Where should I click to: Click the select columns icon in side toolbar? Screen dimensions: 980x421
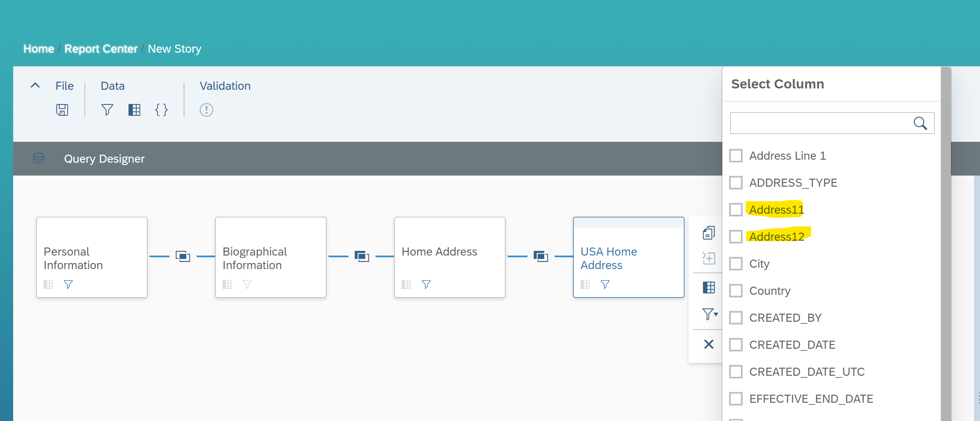708,288
